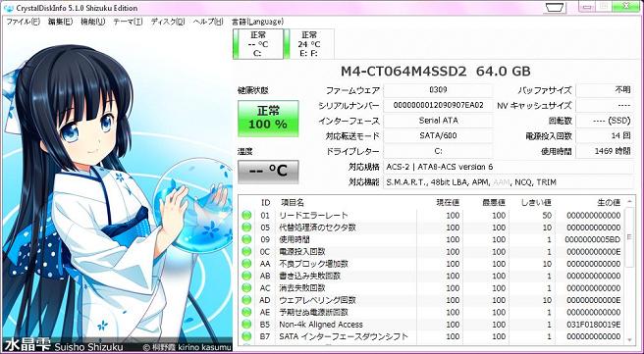
Task: Click green status dot for attribute AA
Action: 246,264
